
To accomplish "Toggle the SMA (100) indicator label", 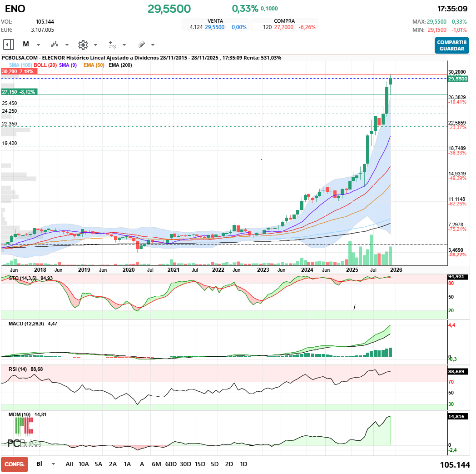I will pos(20,65).
